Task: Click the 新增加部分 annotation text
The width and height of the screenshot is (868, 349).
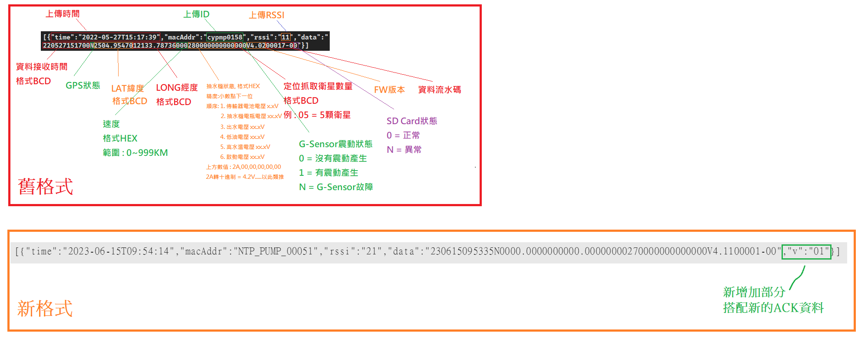Action: [754, 292]
